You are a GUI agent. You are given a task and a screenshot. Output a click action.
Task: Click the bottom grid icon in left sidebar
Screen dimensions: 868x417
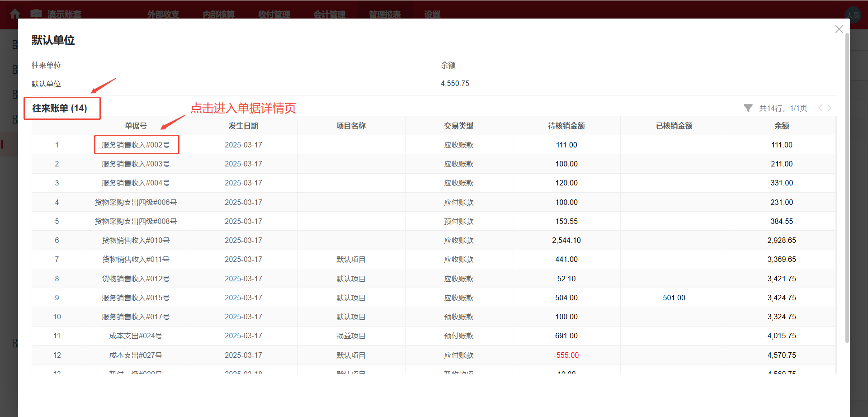[x=15, y=343]
